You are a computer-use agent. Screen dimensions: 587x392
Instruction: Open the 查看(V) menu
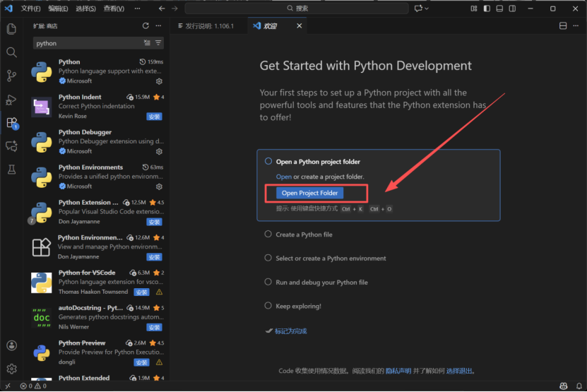pos(114,8)
